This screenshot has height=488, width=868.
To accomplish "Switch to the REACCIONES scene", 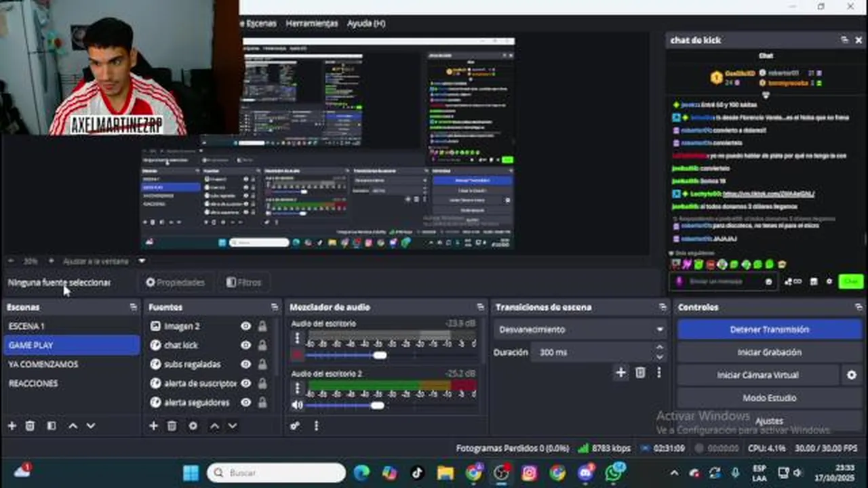I will pyautogui.click(x=71, y=383).
